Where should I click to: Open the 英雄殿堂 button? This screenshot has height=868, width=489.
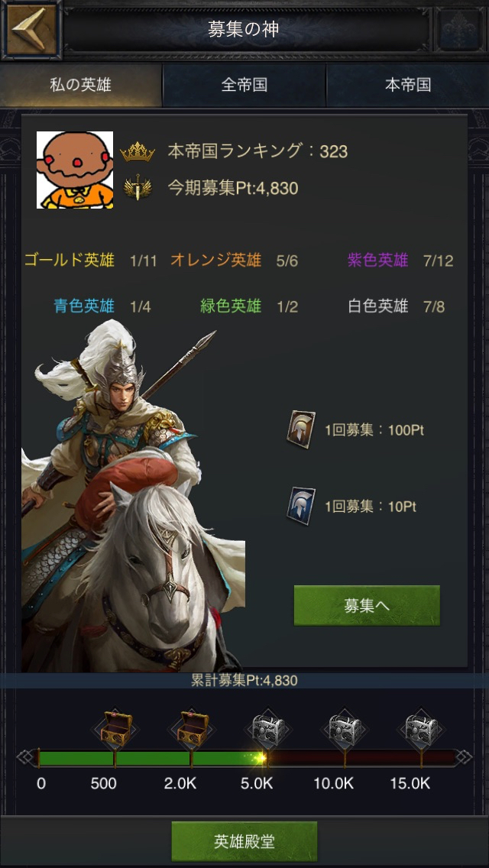[x=244, y=841]
